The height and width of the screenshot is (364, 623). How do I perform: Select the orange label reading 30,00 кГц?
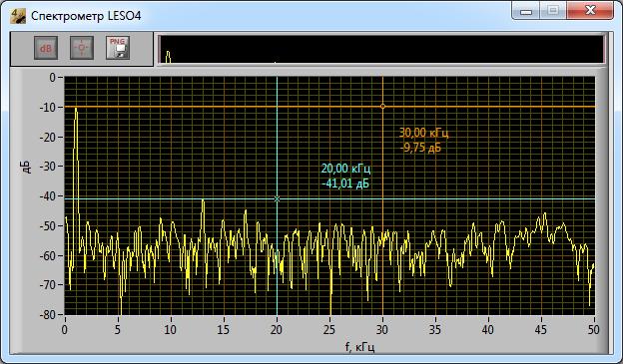coord(423,133)
